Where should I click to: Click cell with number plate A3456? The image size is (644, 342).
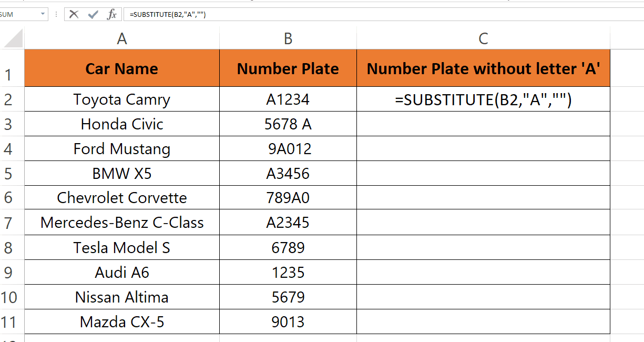point(288,173)
